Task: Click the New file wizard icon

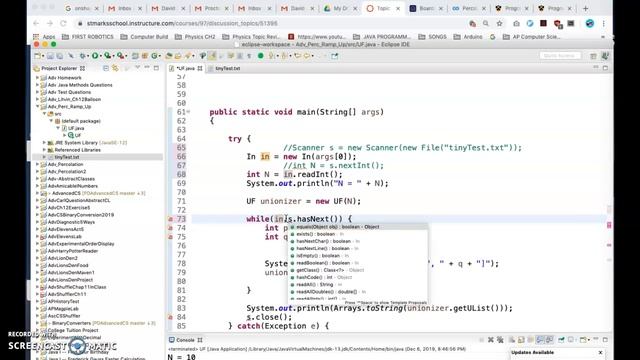Action: click(37, 56)
